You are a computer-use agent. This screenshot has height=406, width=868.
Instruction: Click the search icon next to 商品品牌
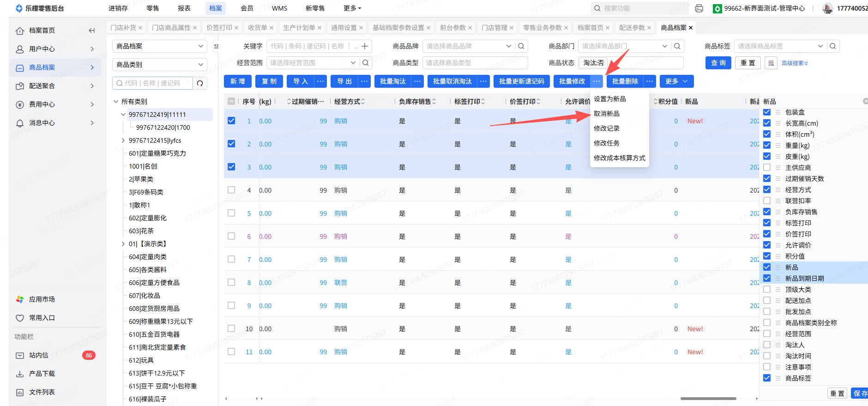(521, 46)
